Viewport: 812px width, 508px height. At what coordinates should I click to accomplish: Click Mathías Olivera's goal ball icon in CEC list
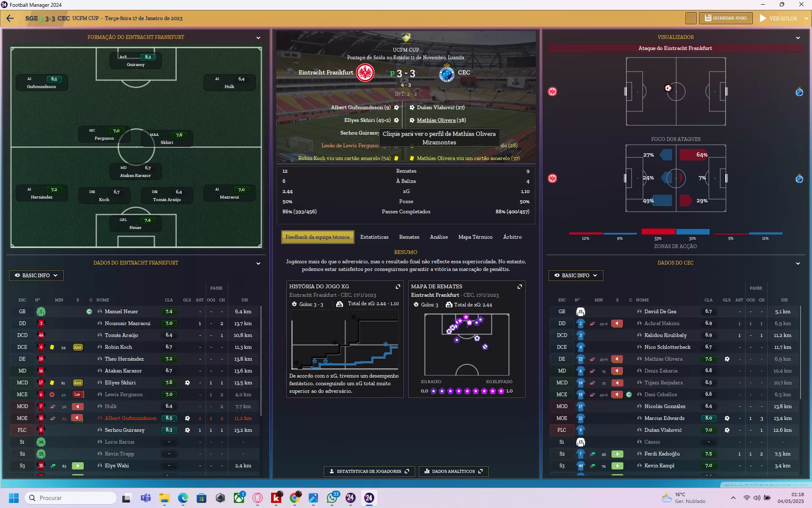click(x=727, y=359)
